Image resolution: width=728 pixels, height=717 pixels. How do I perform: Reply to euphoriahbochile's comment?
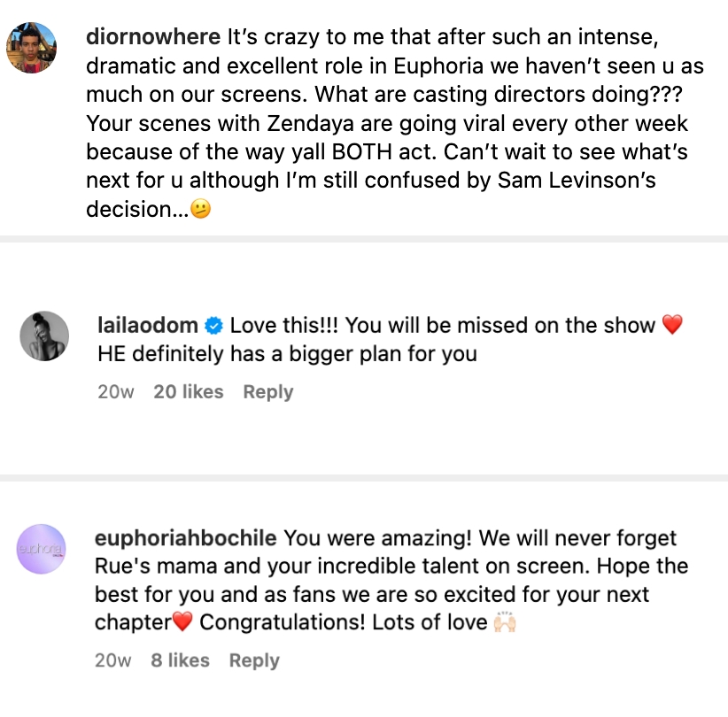click(253, 659)
